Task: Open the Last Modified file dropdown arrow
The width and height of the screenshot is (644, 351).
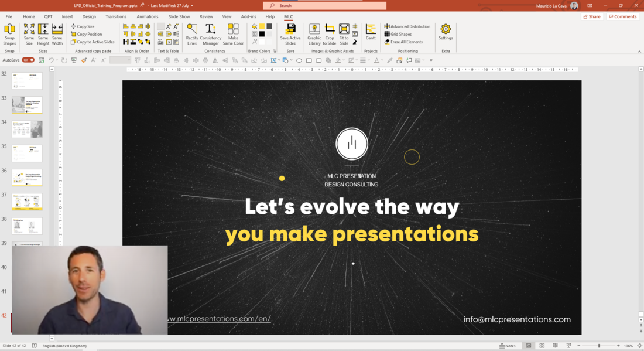Action: [192, 6]
